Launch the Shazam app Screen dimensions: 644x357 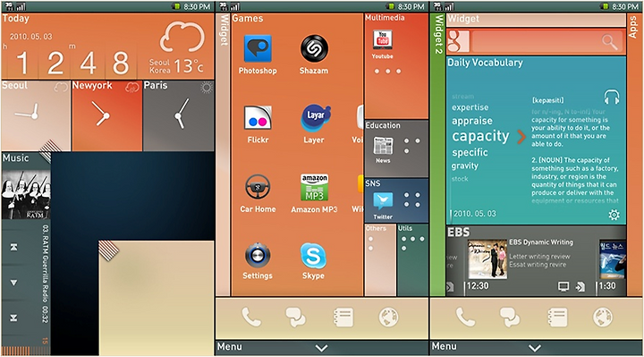tap(314, 48)
